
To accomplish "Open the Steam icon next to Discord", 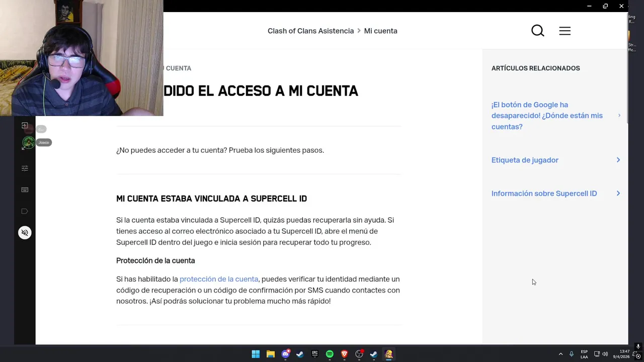I will click(300, 354).
